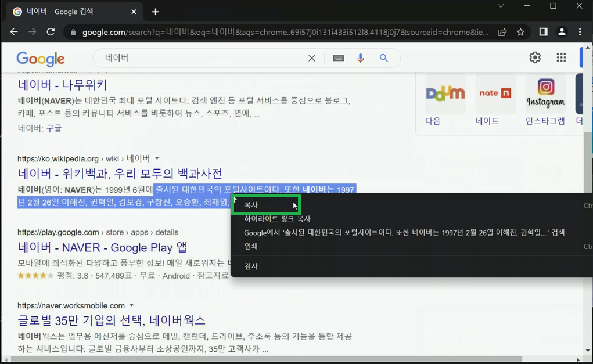The width and height of the screenshot is (593, 364).
Task: Submit search with the magnifier icon
Action: pyautogui.click(x=383, y=58)
